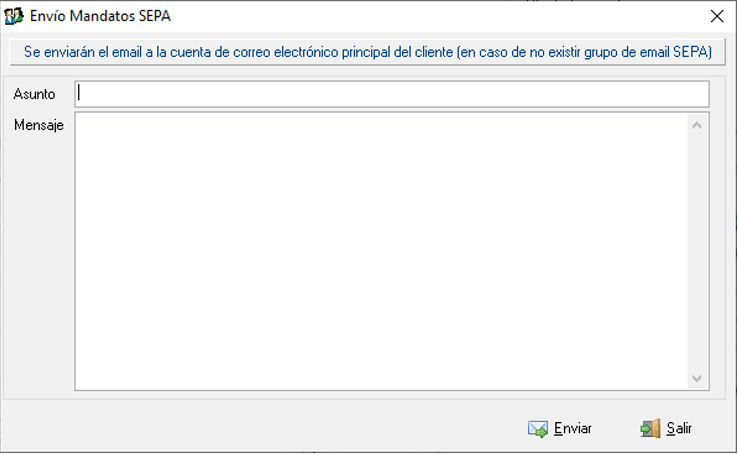Click the envelope icon on Enviar
The height and width of the screenshot is (455, 738).
pos(537,429)
